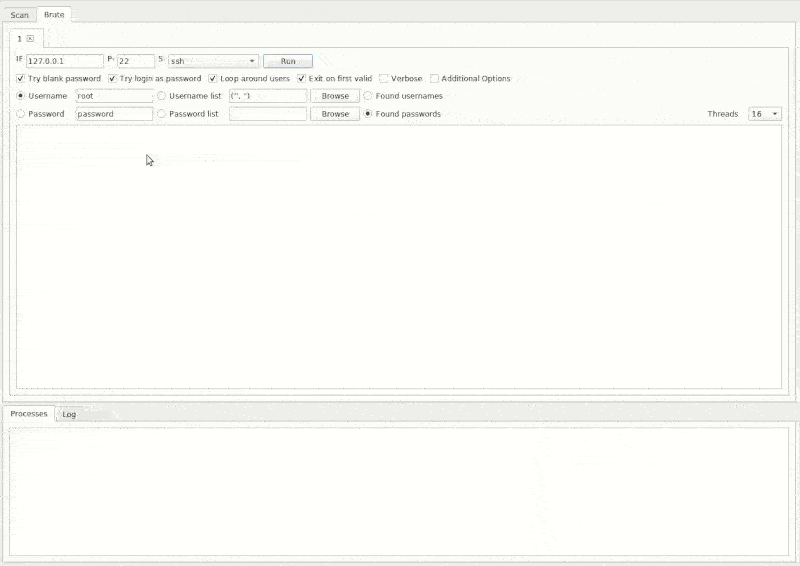Switch to the Scan tab

pos(19,15)
